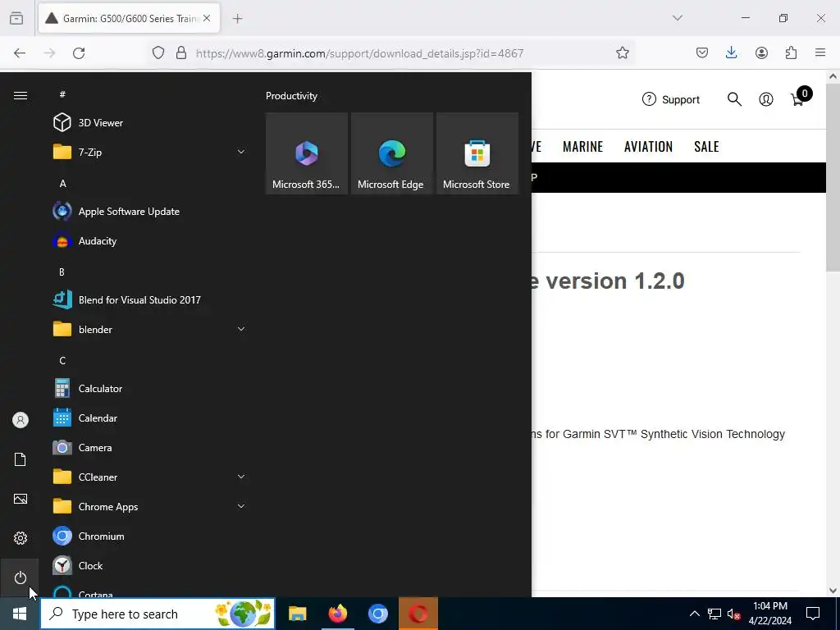The height and width of the screenshot is (630, 840).
Task: Click the user account icon in Start sidebar
Action: click(21, 420)
